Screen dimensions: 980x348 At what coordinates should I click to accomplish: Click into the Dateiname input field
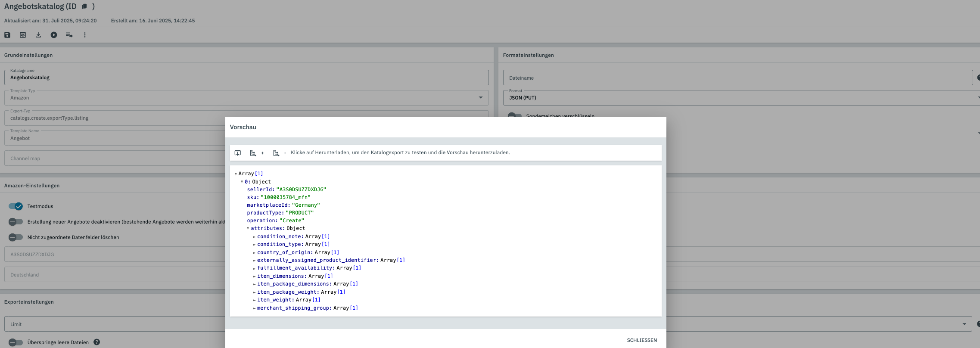coord(737,78)
